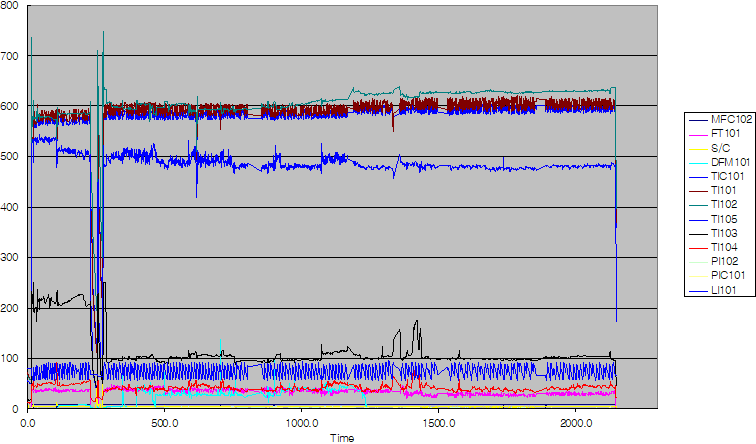
Task: Click the Time axis title
Action: (x=342, y=438)
